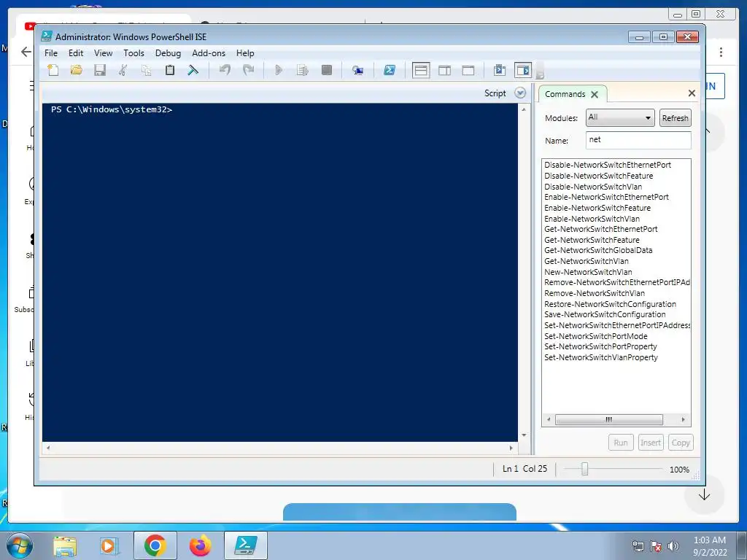Launch Windows Media Player from taskbar
Screen dimensions: 747x560
tap(109, 546)
